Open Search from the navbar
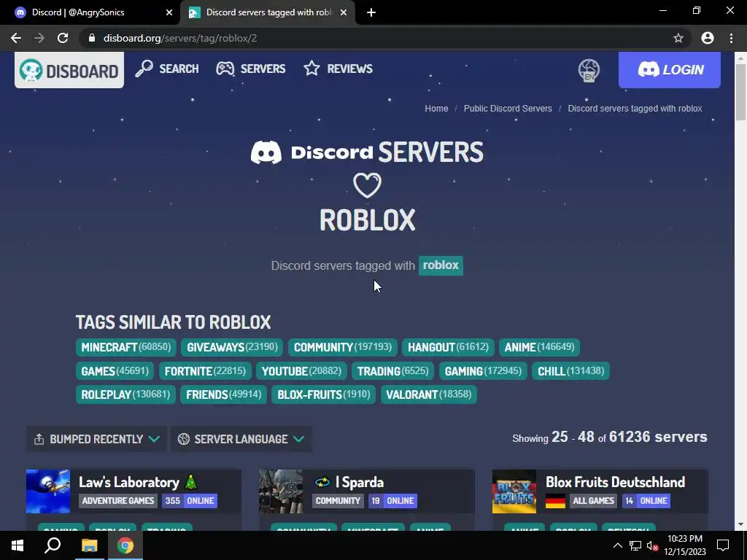 click(167, 69)
